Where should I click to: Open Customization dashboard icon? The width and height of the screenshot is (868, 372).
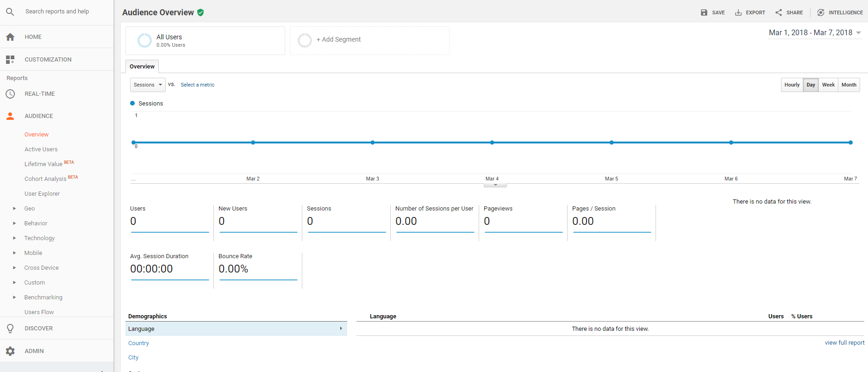point(10,60)
